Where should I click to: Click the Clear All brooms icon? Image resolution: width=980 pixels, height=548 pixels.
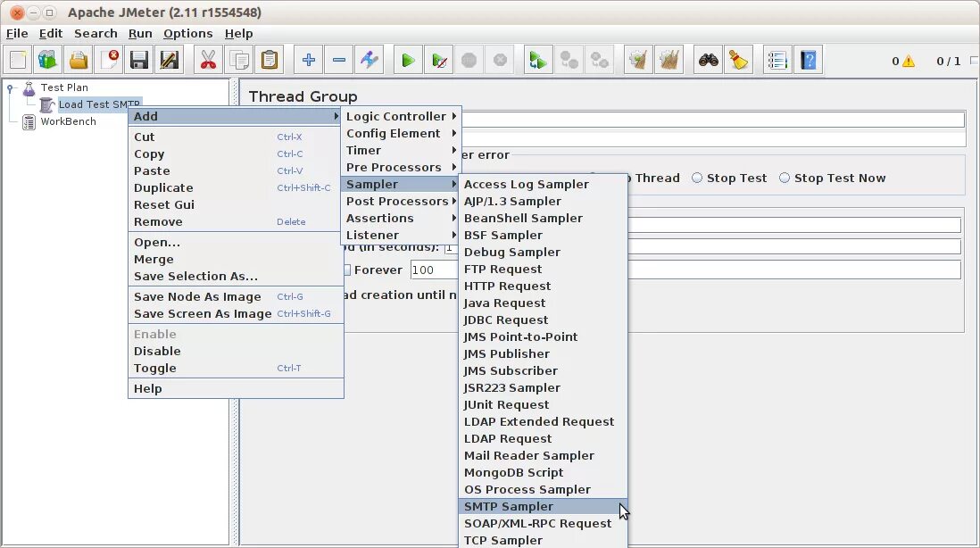point(669,61)
